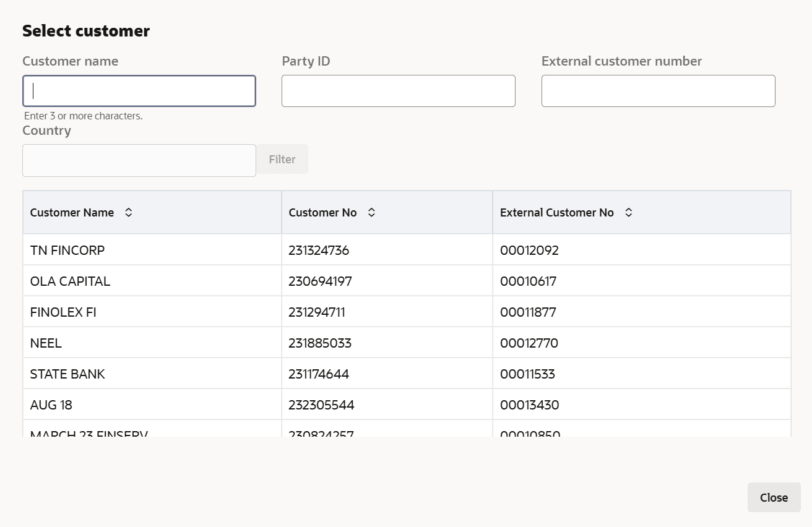The width and height of the screenshot is (812, 527).
Task: Click the External customer number field
Action: [x=658, y=91]
